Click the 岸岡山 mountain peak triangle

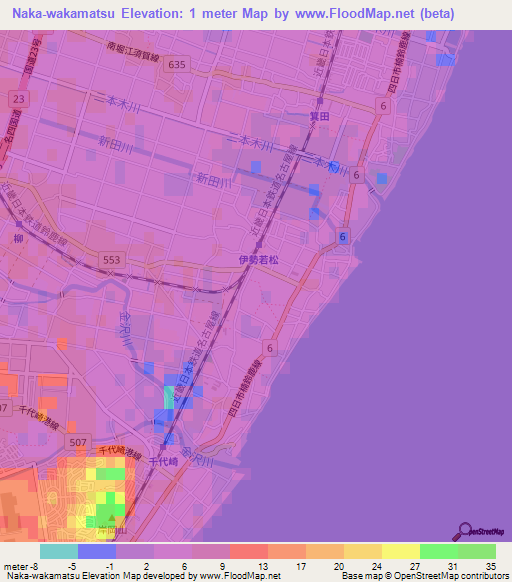[x=112, y=517]
